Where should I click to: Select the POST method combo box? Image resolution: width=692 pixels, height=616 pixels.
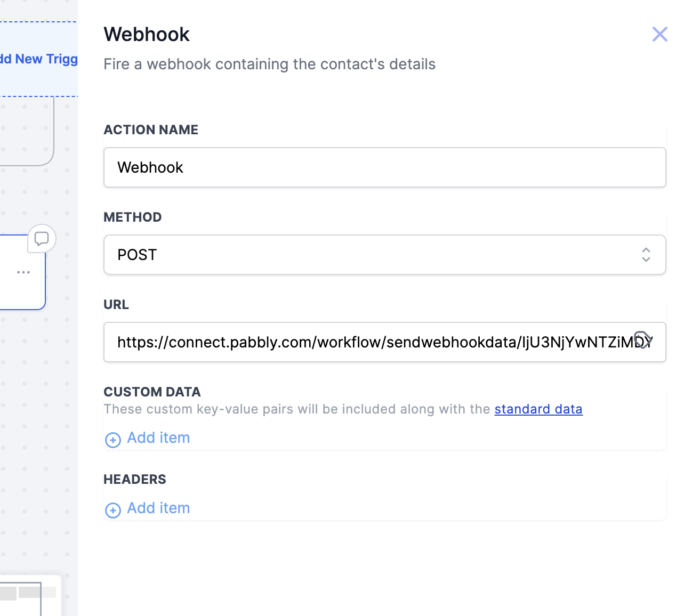click(x=384, y=255)
